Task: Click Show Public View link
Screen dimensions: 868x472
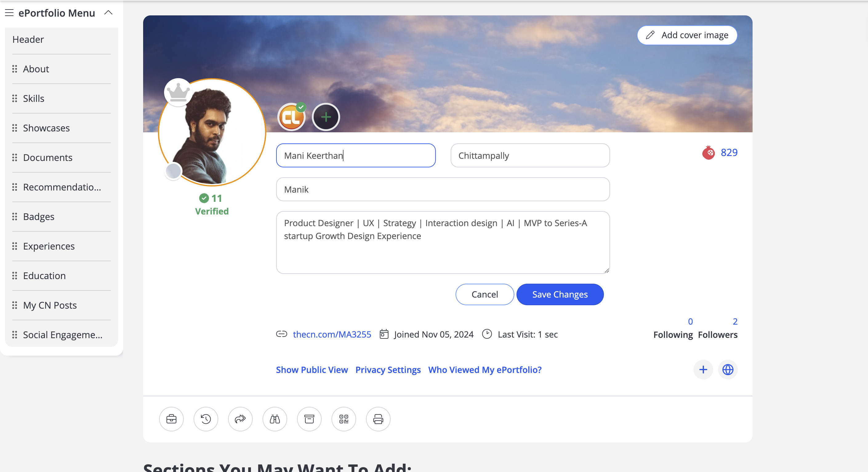Action: point(312,370)
